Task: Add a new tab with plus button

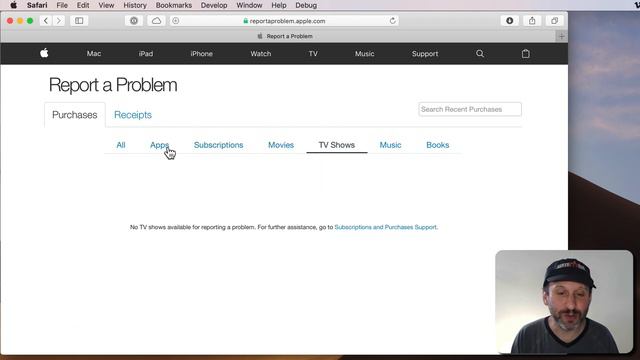Action: coord(562,36)
